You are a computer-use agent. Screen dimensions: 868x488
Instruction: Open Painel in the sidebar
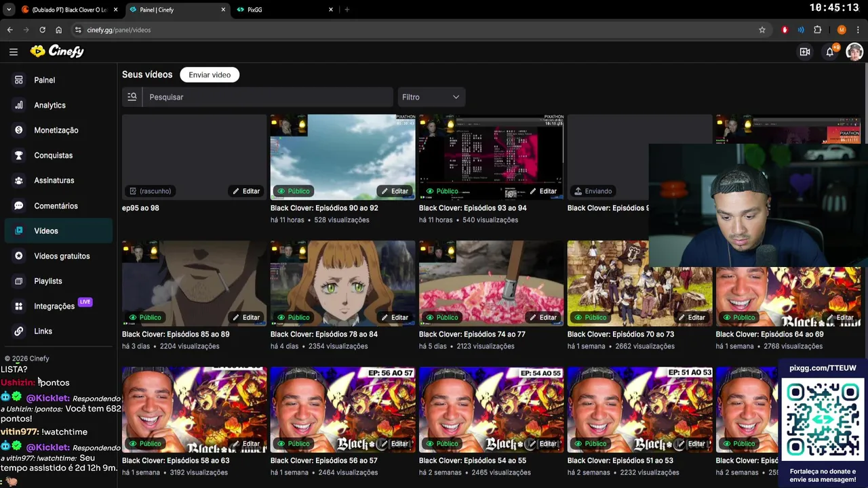pyautogui.click(x=58, y=80)
